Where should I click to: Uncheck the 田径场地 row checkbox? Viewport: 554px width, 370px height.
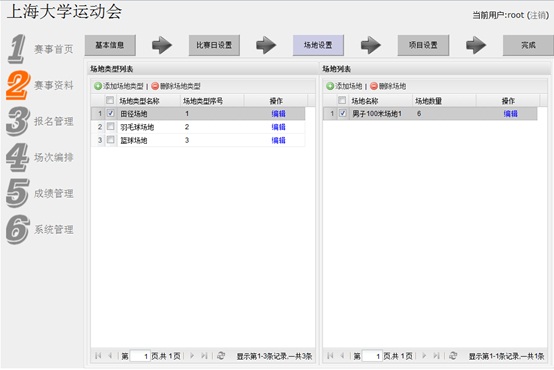[x=111, y=113]
